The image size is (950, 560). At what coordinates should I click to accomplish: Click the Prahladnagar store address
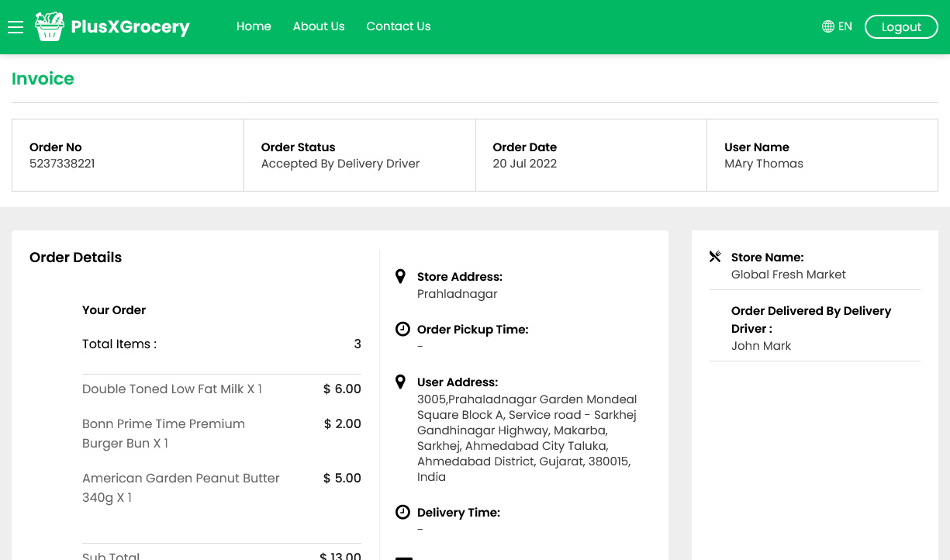click(x=458, y=294)
